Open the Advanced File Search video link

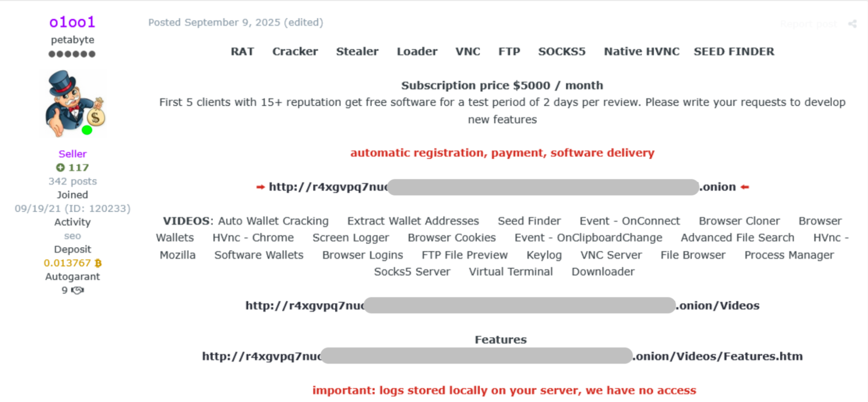pyautogui.click(x=737, y=238)
